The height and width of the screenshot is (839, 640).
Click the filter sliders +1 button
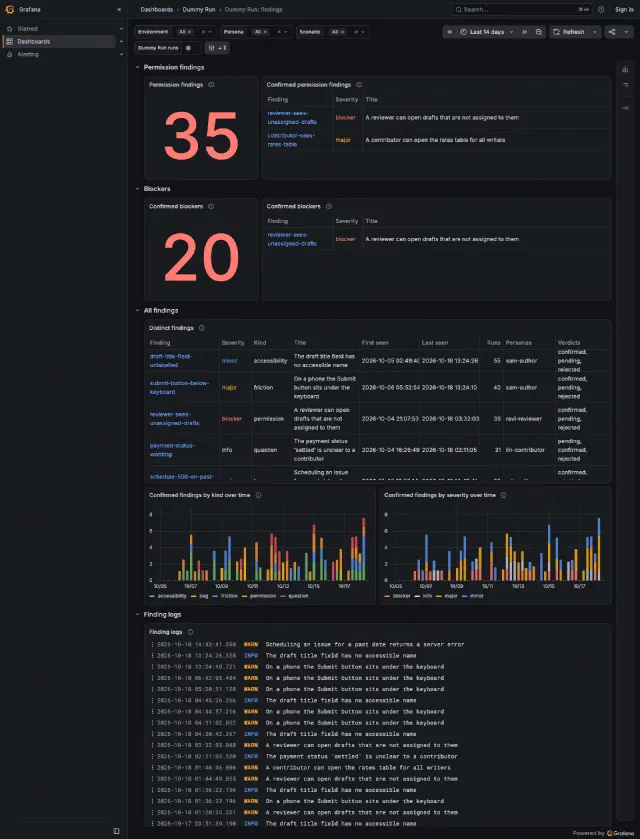point(217,48)
